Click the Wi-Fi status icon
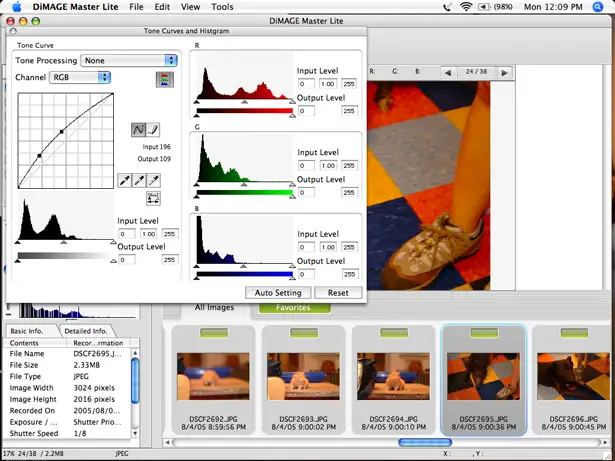The height and width of the screenshot is (461, 615). (x=466, y=7)
